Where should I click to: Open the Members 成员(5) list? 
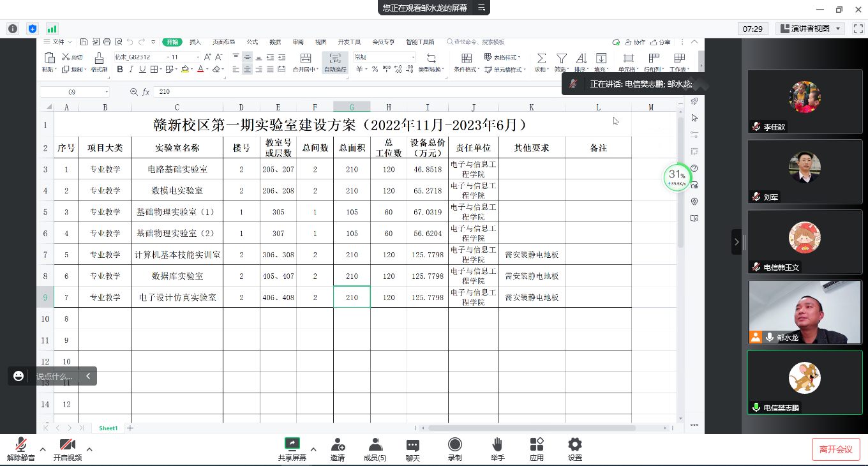click(375, 449)
